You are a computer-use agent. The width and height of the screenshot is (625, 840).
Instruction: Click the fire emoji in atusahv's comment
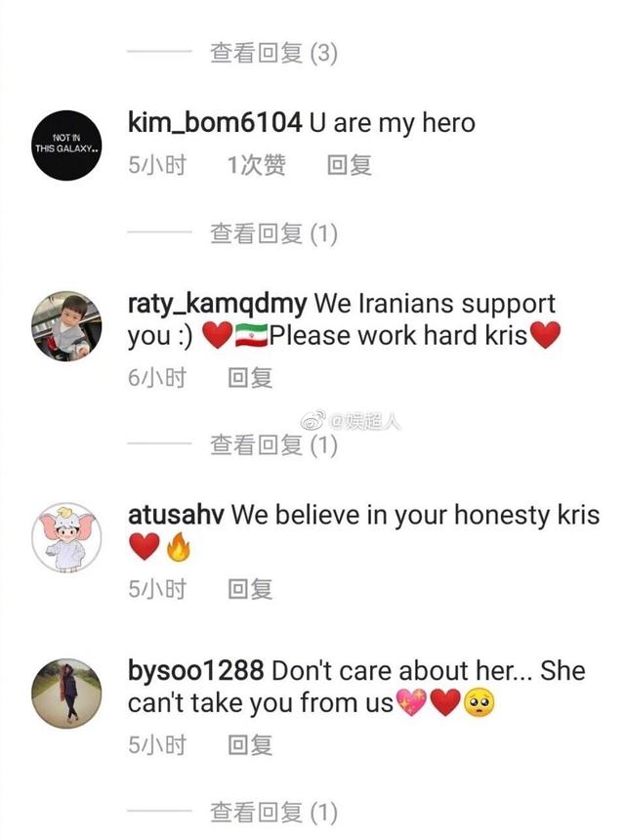(x=179, y=546)
